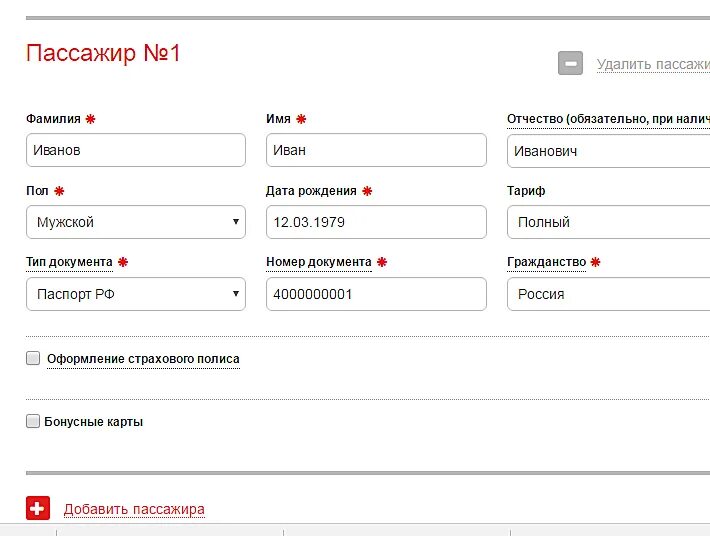Open the Тариф field showing Полный
The width and height of the screenshot is (710, 536).
click(609, 222)
